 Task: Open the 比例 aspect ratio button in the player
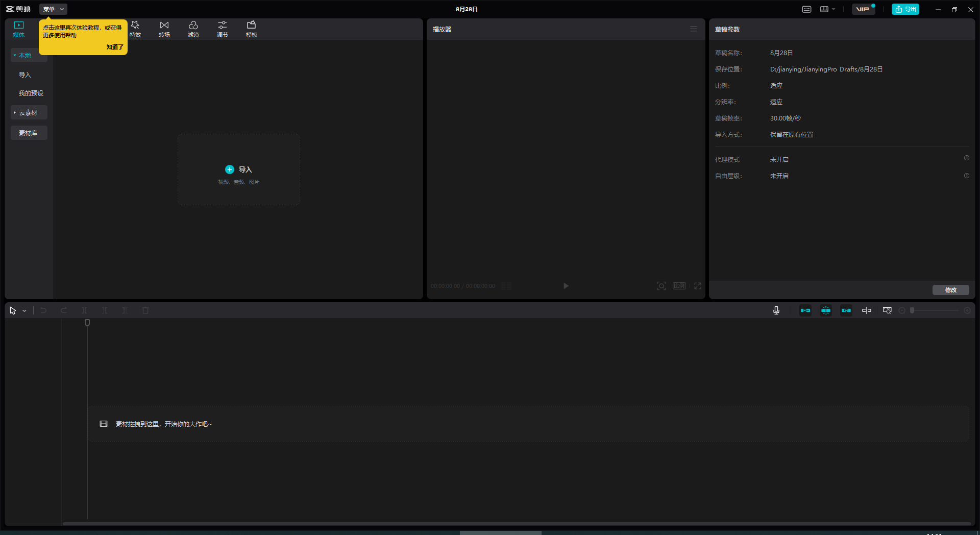(679, 286)
